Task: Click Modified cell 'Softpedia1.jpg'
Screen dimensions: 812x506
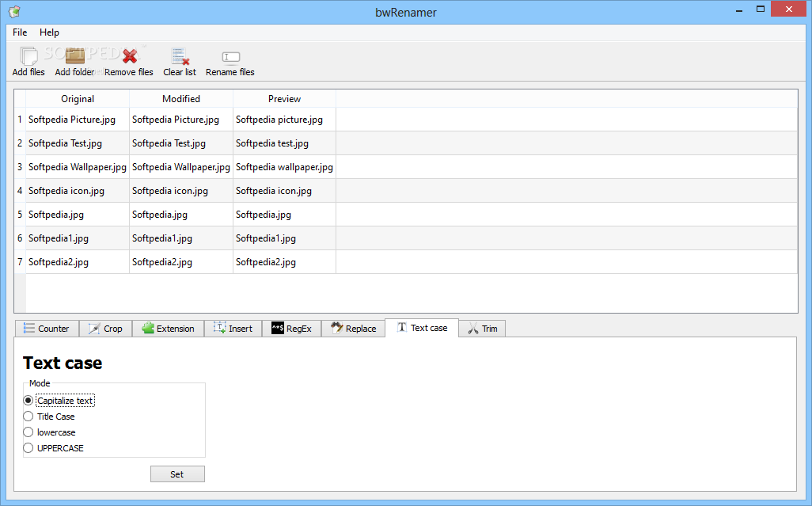Action: point(181,238)
